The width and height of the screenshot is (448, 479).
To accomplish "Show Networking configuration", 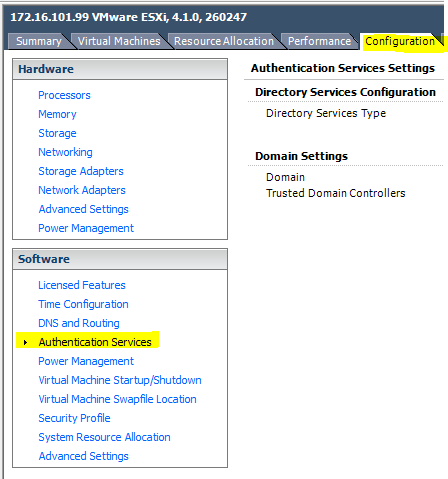I will point(65,152).
